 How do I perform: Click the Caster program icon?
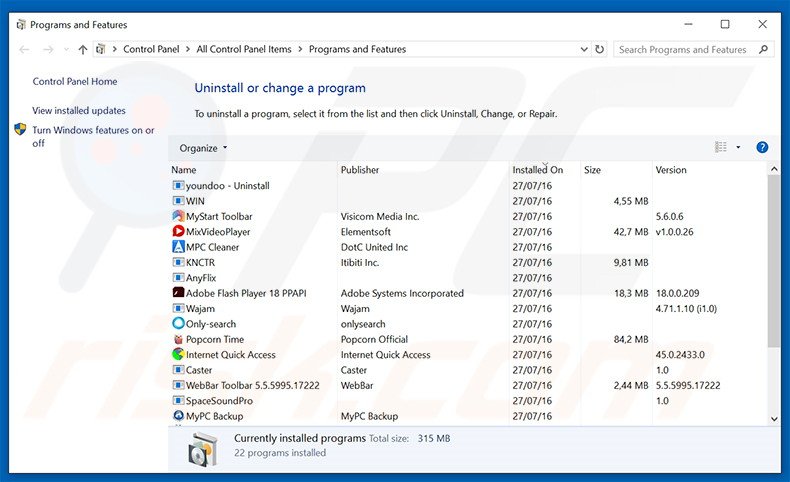(178, 370)
